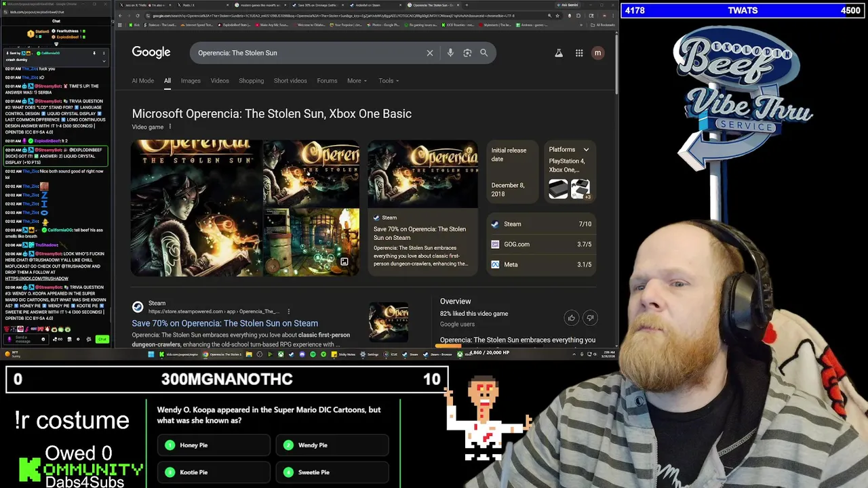
Task: Open Google Labs flask icon
Action: click(x=559, y=53)
